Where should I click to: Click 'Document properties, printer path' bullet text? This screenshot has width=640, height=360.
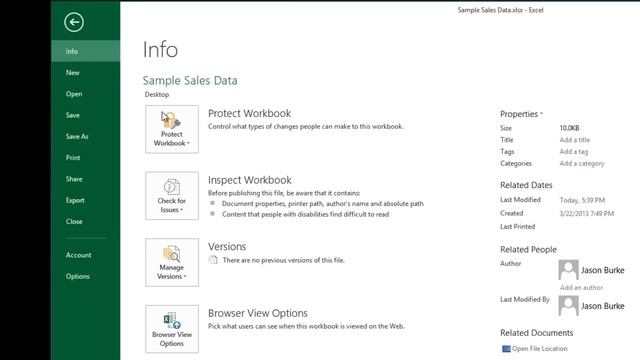(x=323, y=203)
